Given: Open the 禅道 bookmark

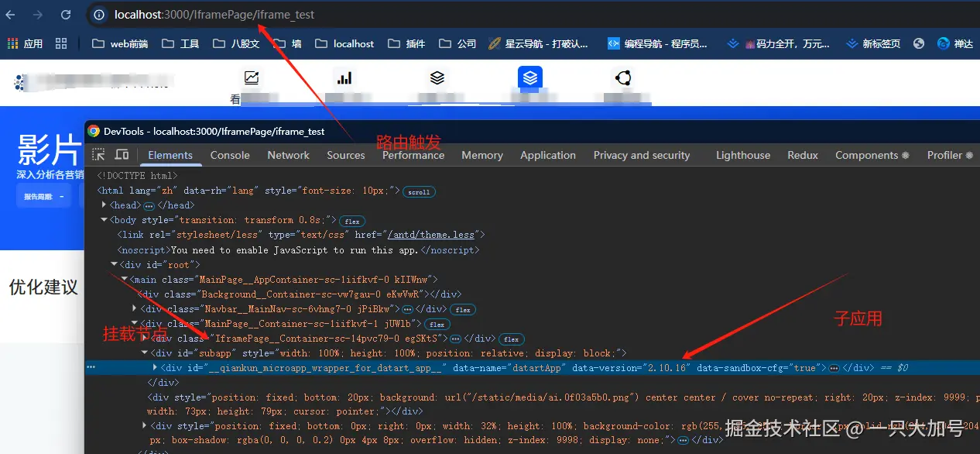Looking at the screenshot, I should click(x=955, y=43).
